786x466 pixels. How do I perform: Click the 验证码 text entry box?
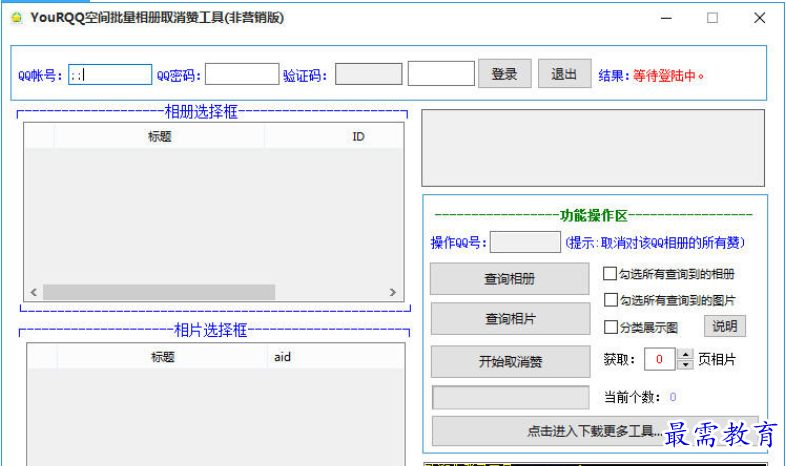point(441,74)
